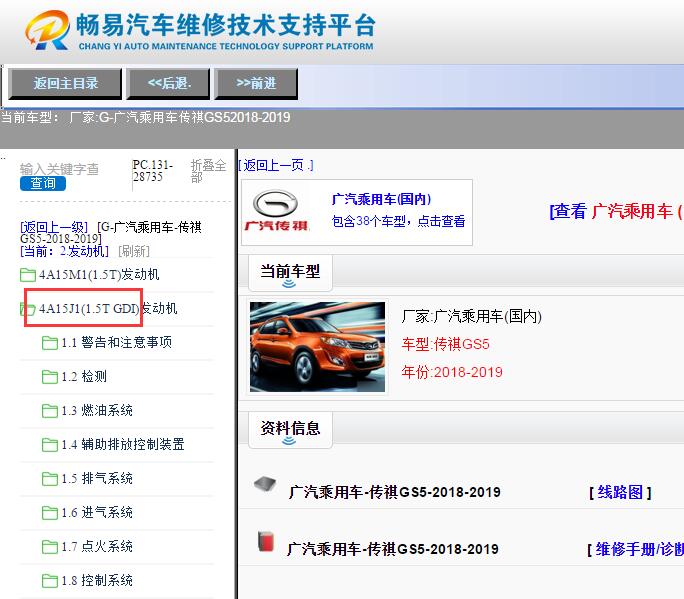Image resolution: width=684 pixels, height=599 pixels.
Task: Click the folder icon beside 1.6 进气系统
Action: 50,513
